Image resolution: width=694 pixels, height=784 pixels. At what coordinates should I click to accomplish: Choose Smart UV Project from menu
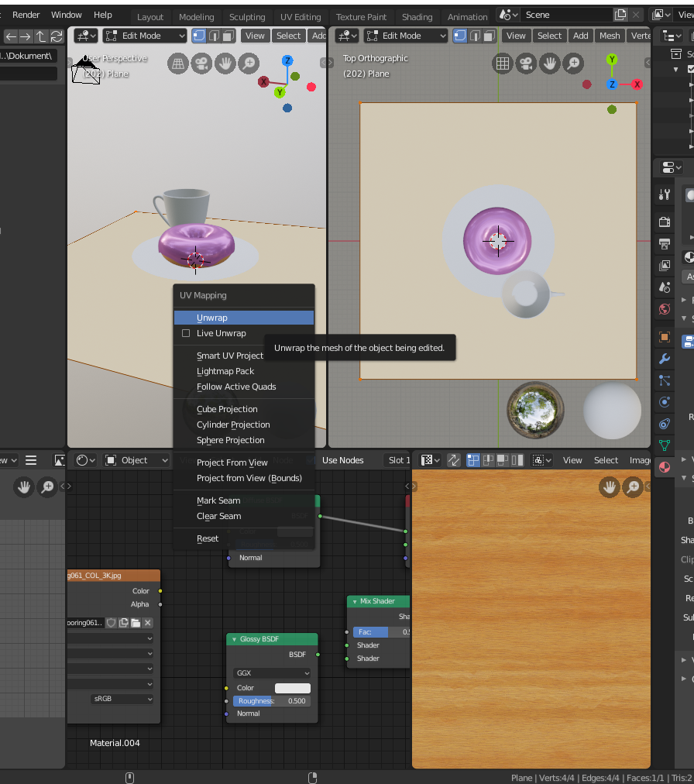230,356
